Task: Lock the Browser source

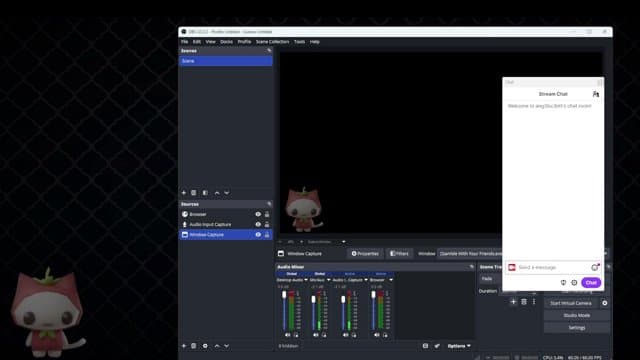Action: [x=267, y=214]
